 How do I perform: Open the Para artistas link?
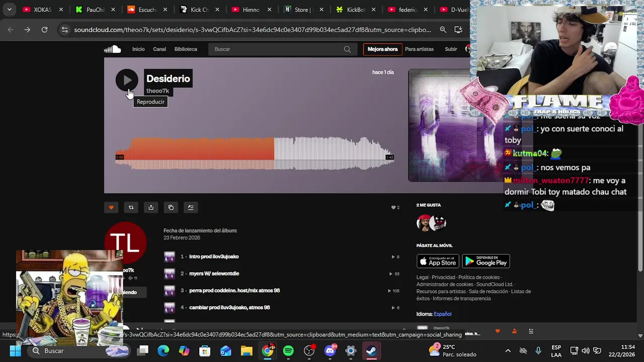419,49
